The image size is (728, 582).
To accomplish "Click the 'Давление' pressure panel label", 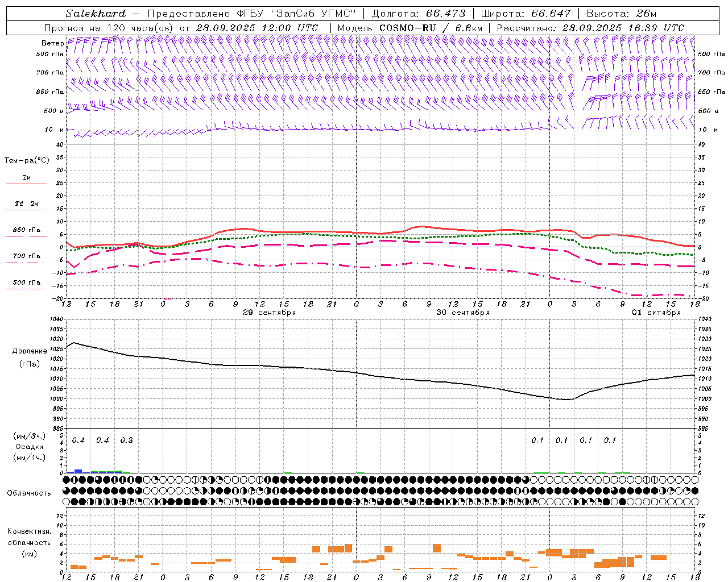I will tap(30, 351).
